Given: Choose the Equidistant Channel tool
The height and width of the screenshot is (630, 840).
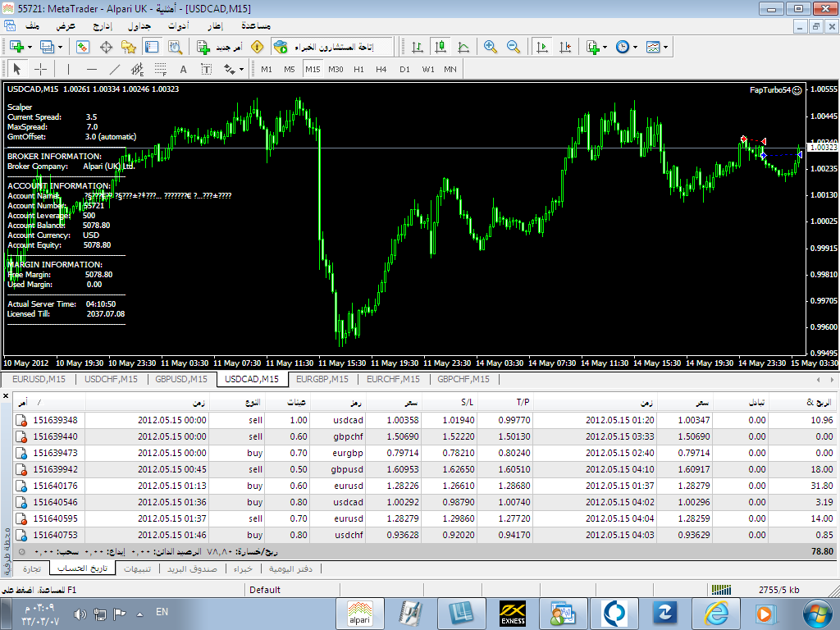Looking at the screenshot, I should [138, 69].
